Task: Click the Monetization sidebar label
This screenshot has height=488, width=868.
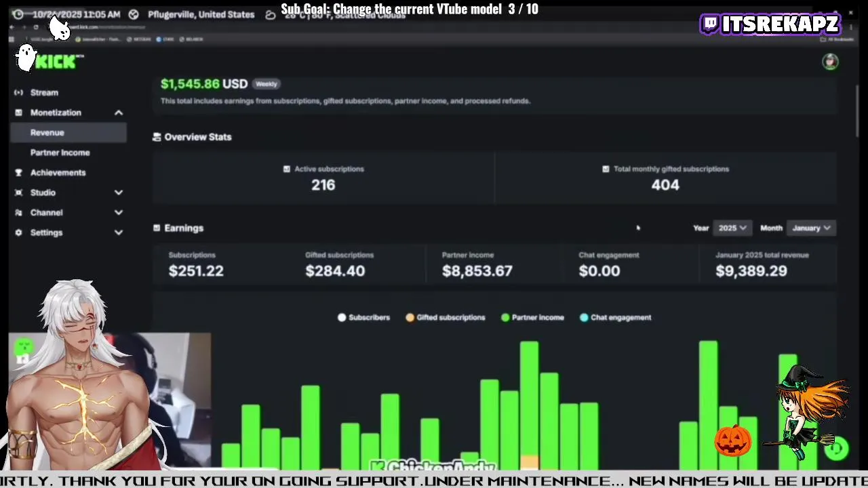Action: [56, 113]
